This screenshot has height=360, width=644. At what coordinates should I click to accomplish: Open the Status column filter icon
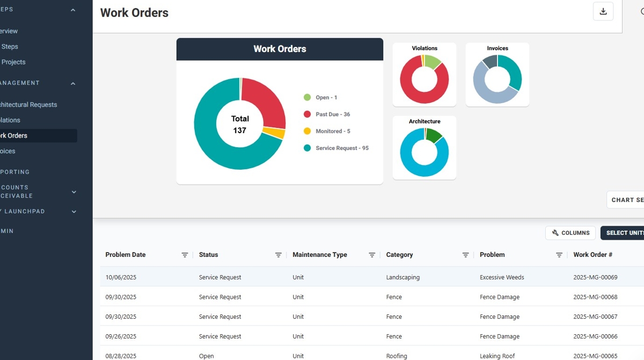coord(278,255)
